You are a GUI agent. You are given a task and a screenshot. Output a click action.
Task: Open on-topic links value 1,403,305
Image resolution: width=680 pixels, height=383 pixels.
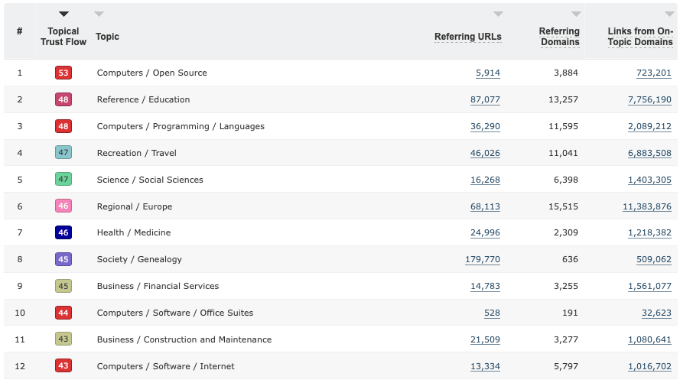pyautogui.click(x=650, y=180)
